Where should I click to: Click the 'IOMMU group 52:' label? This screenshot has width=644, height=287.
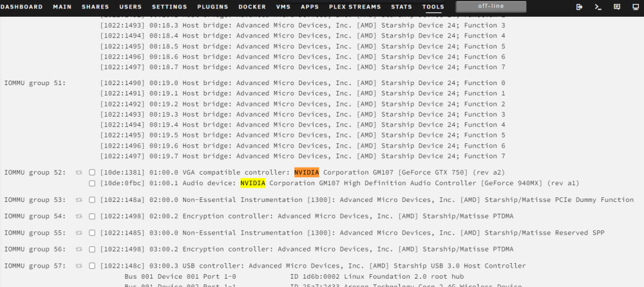tap(35, 173)
